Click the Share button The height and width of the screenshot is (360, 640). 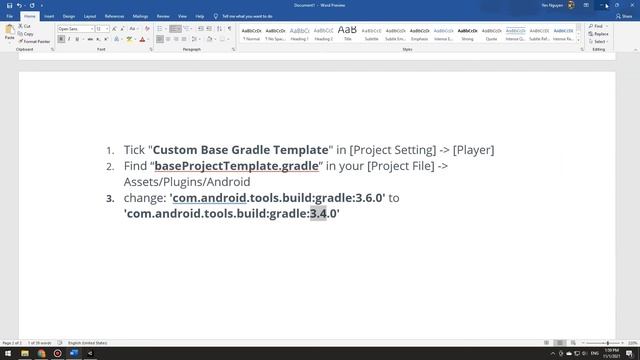tap(624, 16)
